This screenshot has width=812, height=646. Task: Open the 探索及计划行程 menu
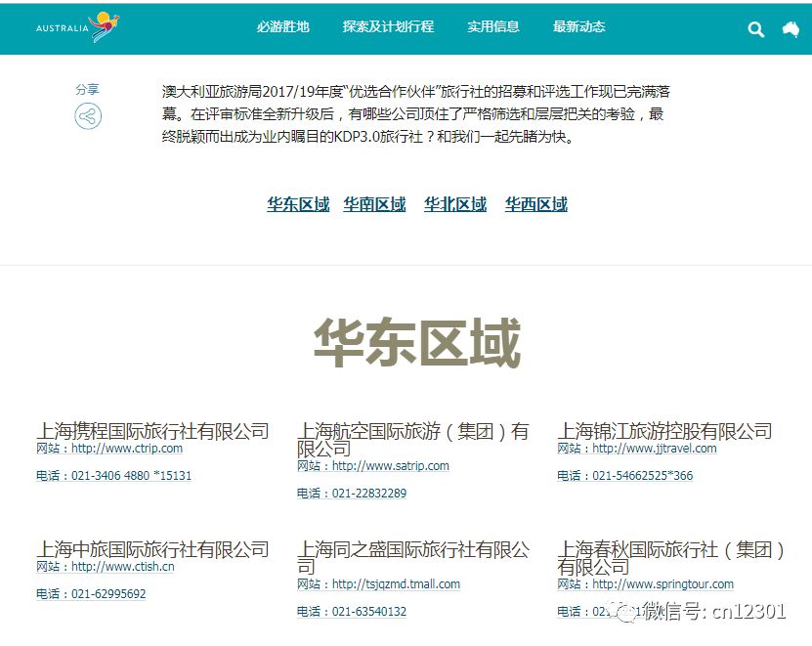point(388,26)
